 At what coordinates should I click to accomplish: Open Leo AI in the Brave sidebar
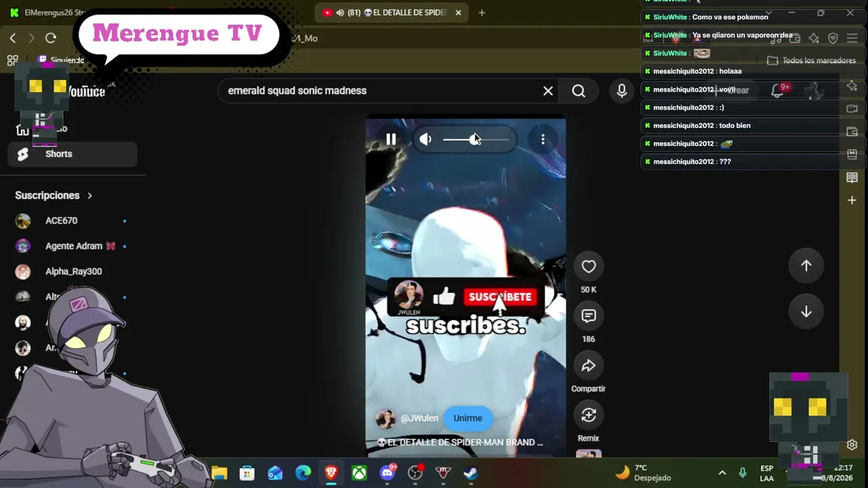852,86
